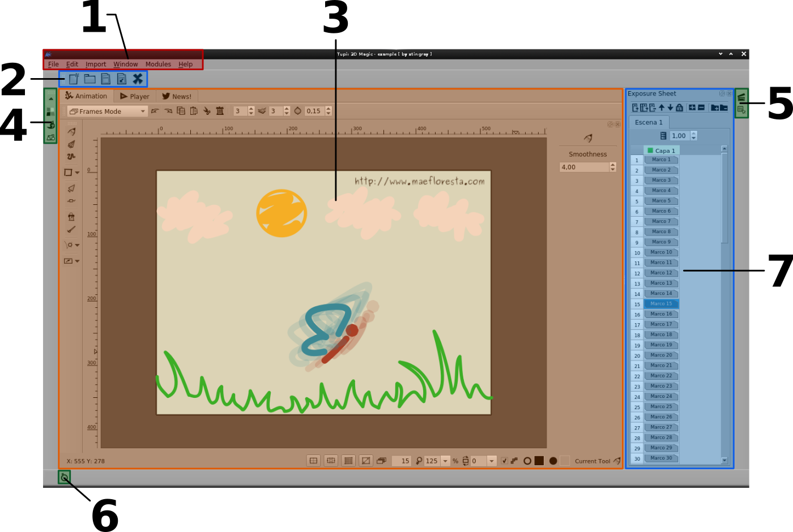Select the Pencil drawing tool
Image resolution: width=793 pixels, height=532 pixels.
[x=71, y=132]
